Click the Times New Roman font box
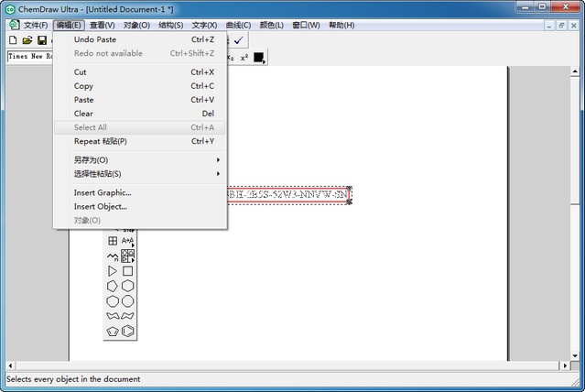Viewport: 585px width, 392px height. tap(30, 57)
